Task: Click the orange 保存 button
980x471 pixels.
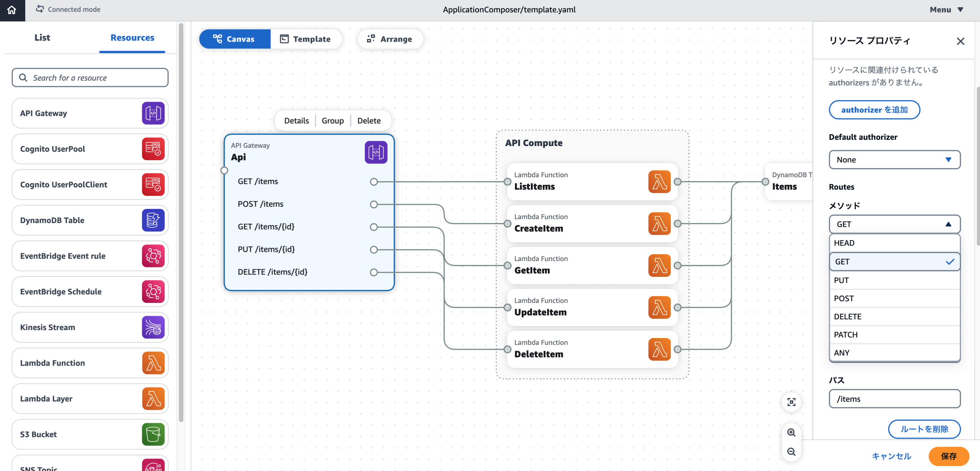Action: [949, 456]
